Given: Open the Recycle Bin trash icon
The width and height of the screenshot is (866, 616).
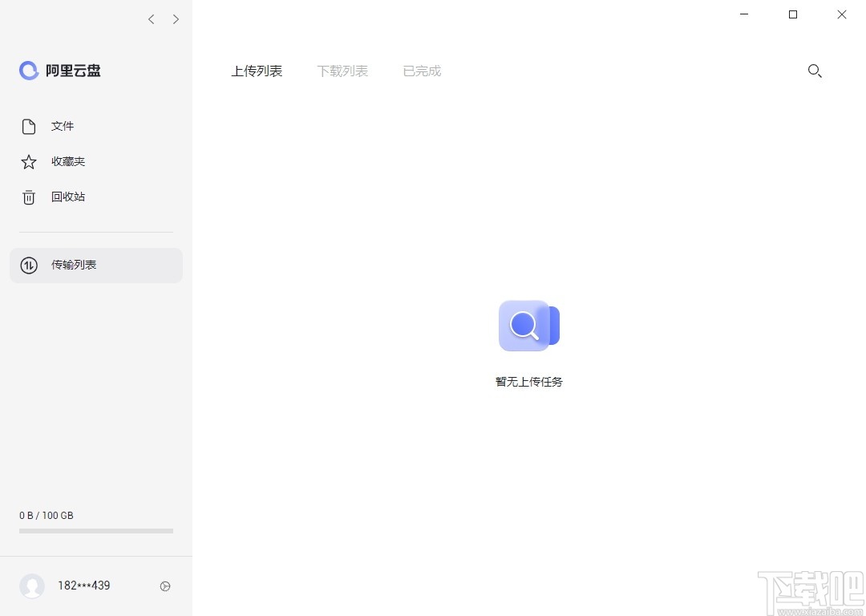Looking at the screenshot, I should pyautogui.click(x=29, y=197).
